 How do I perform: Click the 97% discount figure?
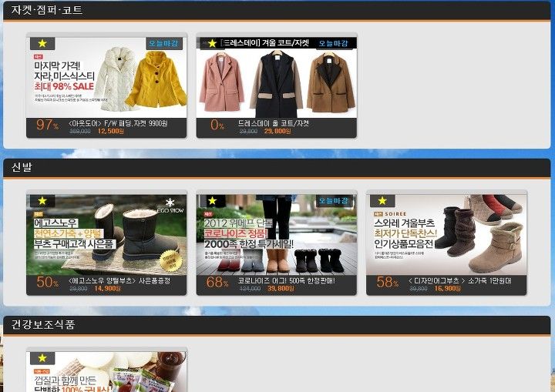47,125
